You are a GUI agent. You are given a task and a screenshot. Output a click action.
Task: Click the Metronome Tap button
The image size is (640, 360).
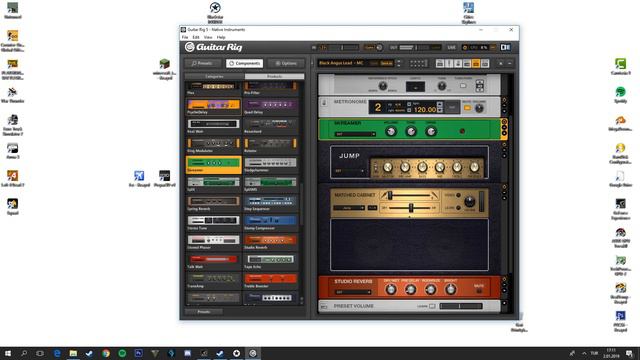(452, 108)
